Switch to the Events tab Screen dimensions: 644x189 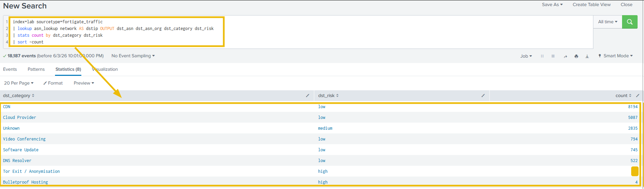pyautogui.click(x=10, y=69)
